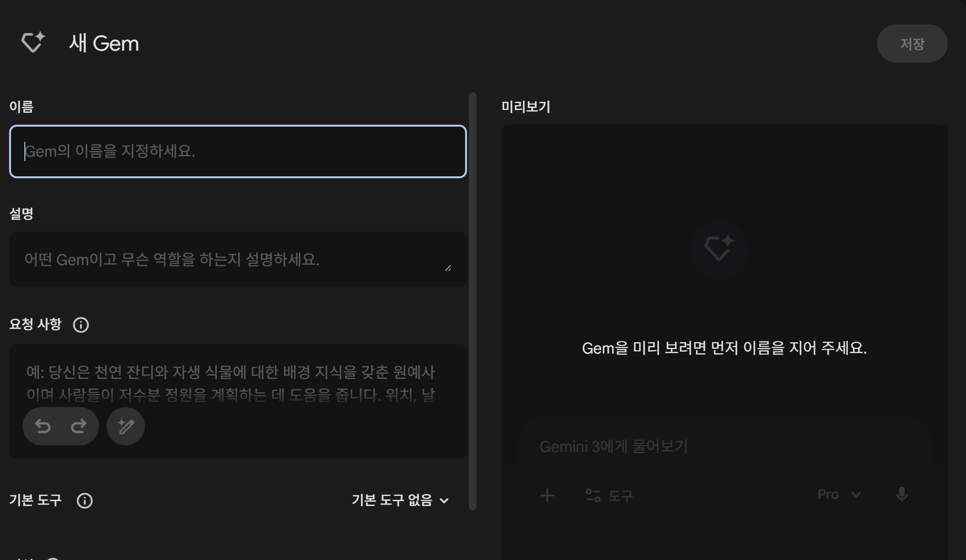Image resolution: width=966 pixels, height=560 pixels.
Task: Open info icon next to 기본 도구
Action: coord(85,500)
